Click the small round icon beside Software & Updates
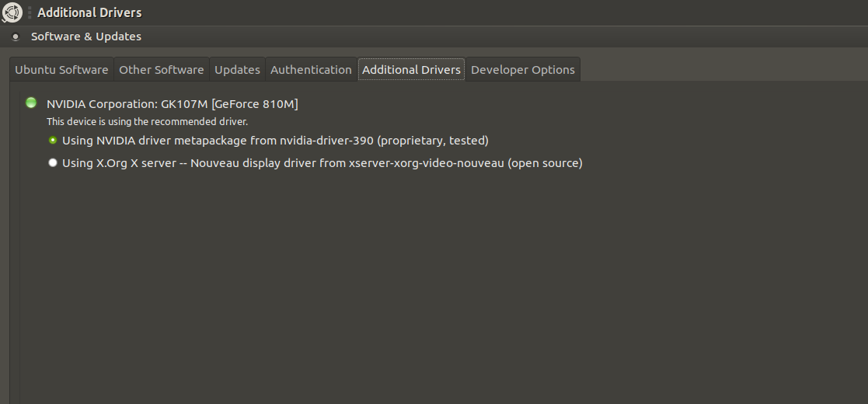Viewport: 868px width, 404px height. coord(16,37)
